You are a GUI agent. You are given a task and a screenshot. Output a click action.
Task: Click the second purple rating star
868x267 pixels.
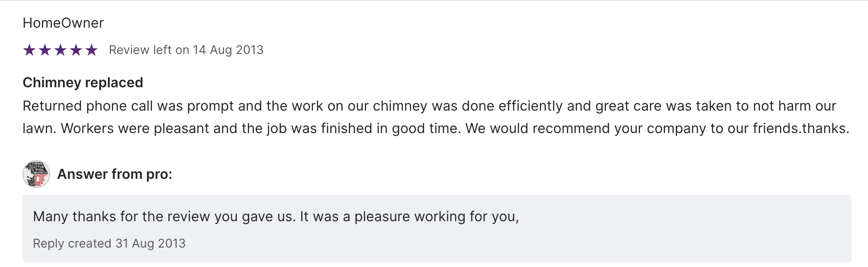pos(45,50)
